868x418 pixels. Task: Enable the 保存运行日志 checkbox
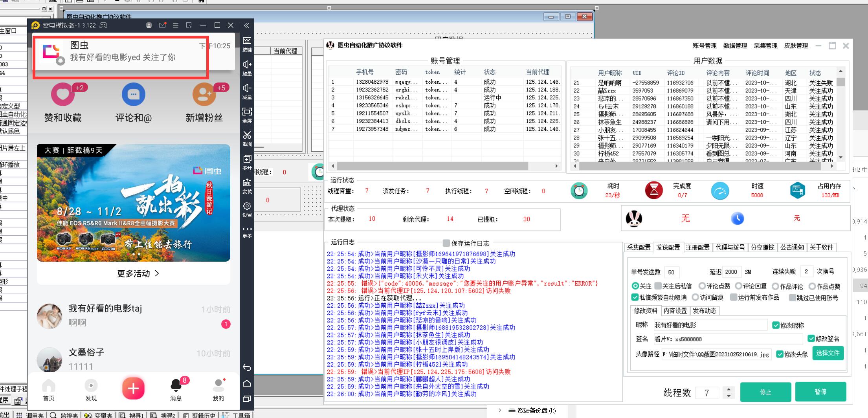446,243
